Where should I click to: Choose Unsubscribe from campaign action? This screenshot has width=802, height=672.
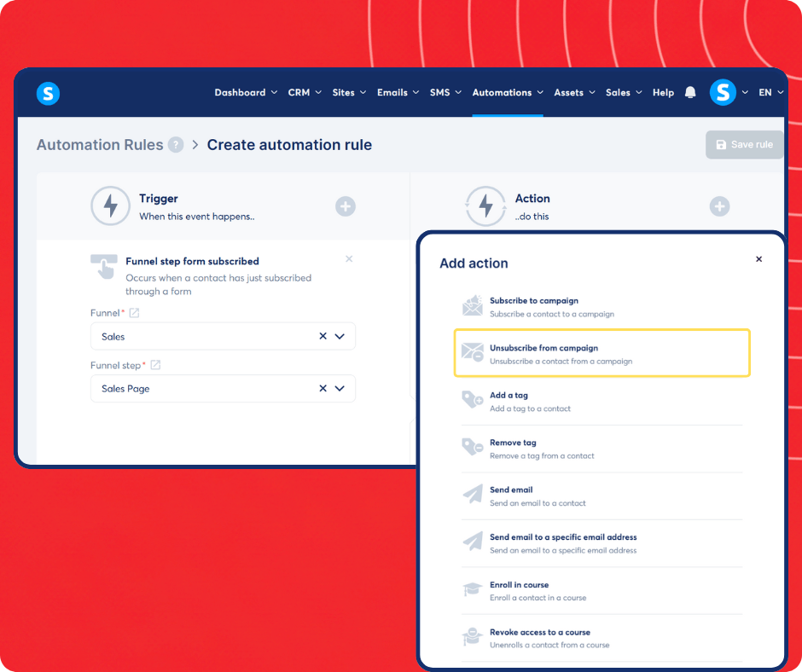(602, 353)
